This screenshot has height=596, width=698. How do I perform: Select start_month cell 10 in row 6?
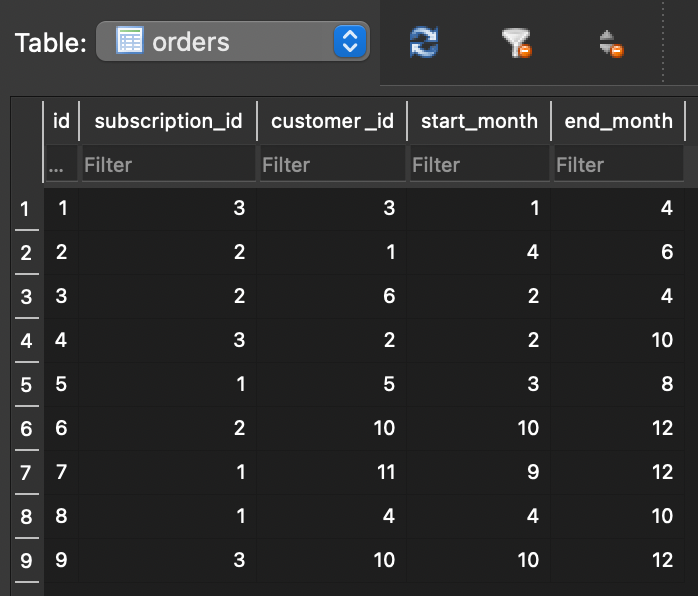tap(479, 429)
